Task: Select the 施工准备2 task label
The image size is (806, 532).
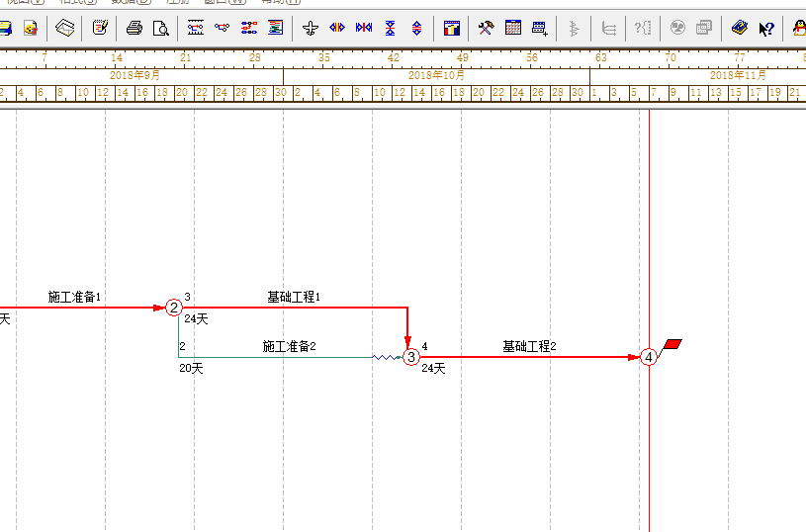Action: [289, 346]
